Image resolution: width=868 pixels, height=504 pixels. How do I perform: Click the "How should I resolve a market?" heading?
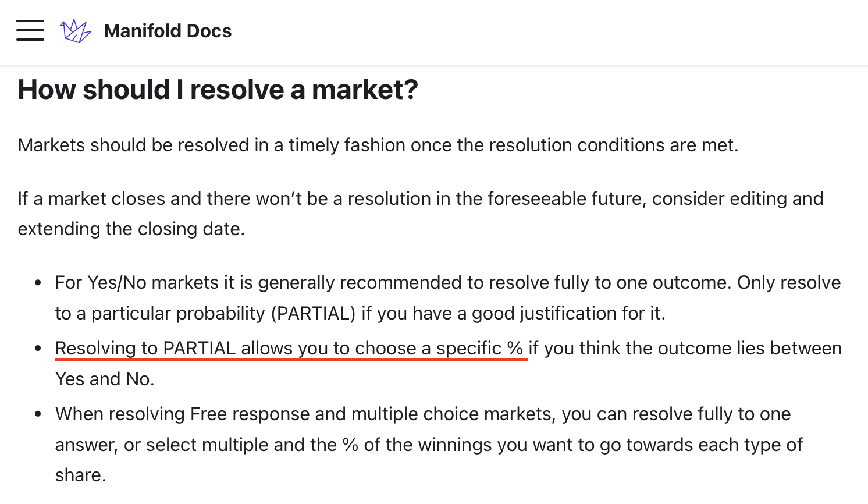[x=218, y=90]
